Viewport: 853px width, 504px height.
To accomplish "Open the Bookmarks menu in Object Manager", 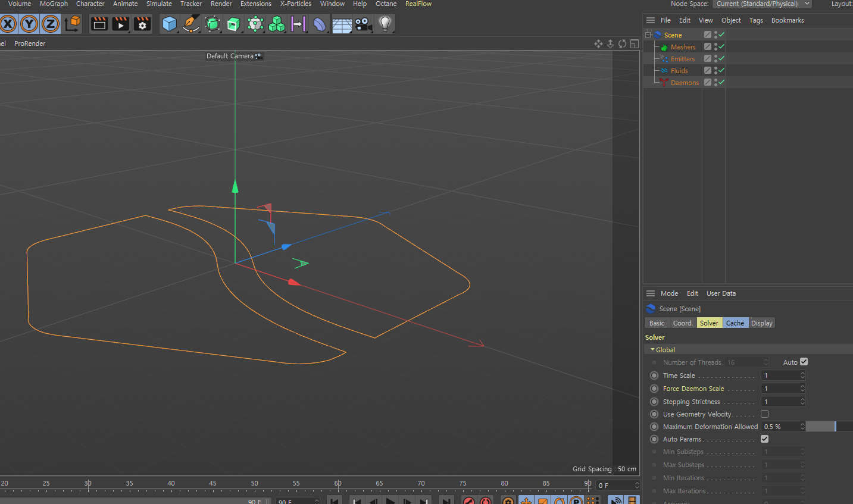I will click(x=788, y=20).
